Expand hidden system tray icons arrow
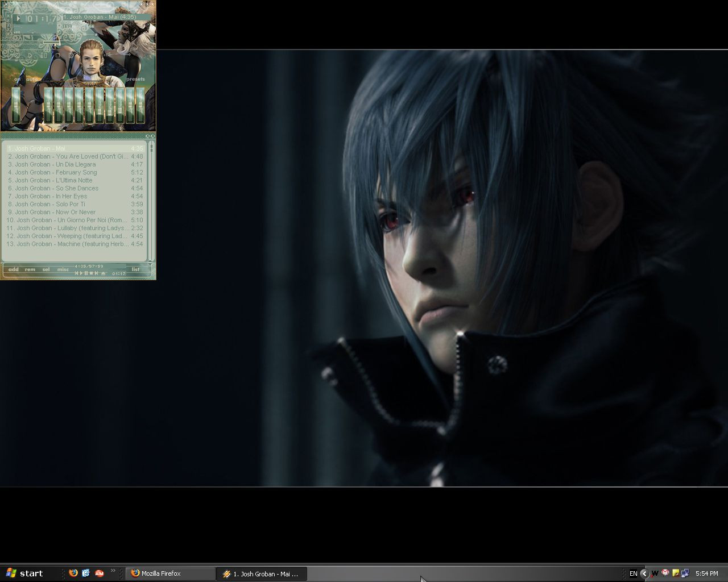This screenshot has width=728, height=582. [644, 573]
